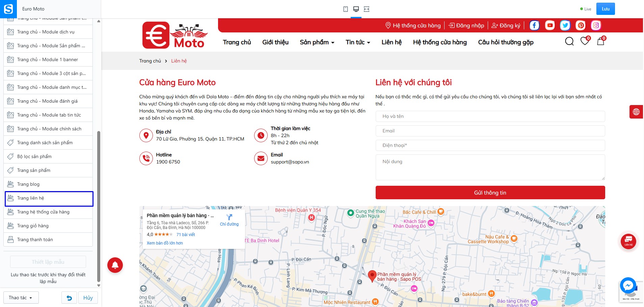Select Module dịch vụ row in sidebar
The height and width of the screenshot is (307, 644).
pyautogui.click(x=48, y=32)
